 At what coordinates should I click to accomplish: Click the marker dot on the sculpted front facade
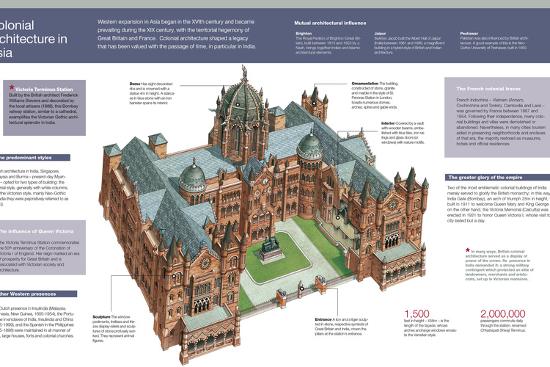point(173,276)
